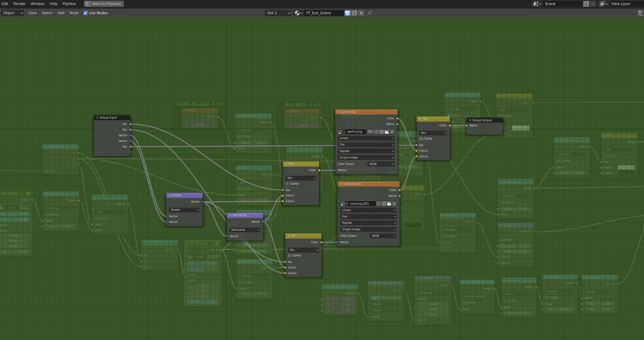This screenshot has height=340, width=644.
Task: Open the Repeat extension dropdown on voro.png.001
Action: [368, 223]
